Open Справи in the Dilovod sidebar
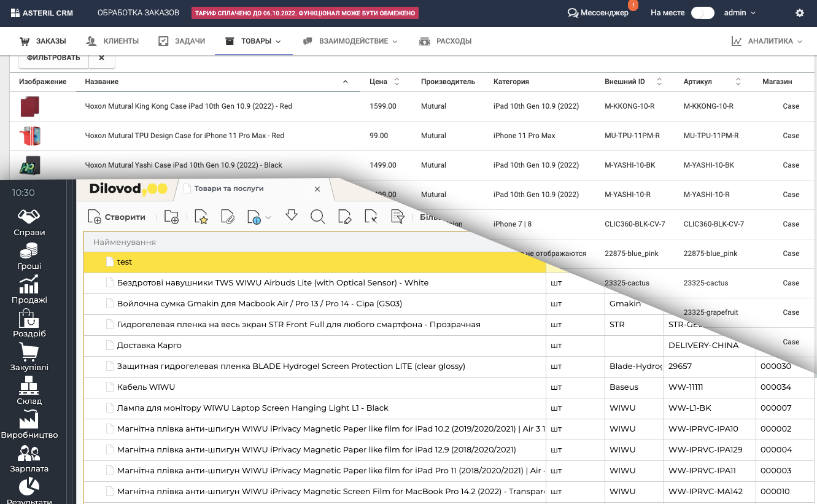Image resolution: width=817 pixels, height=504 pixels. point(29,223)
